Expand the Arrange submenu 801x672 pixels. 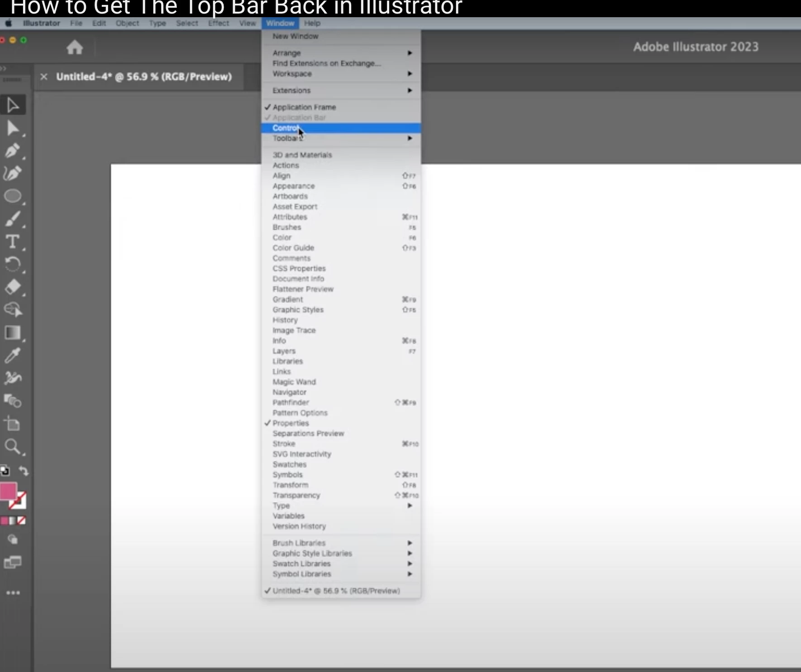pyautogui.click(x=341, y=53)
